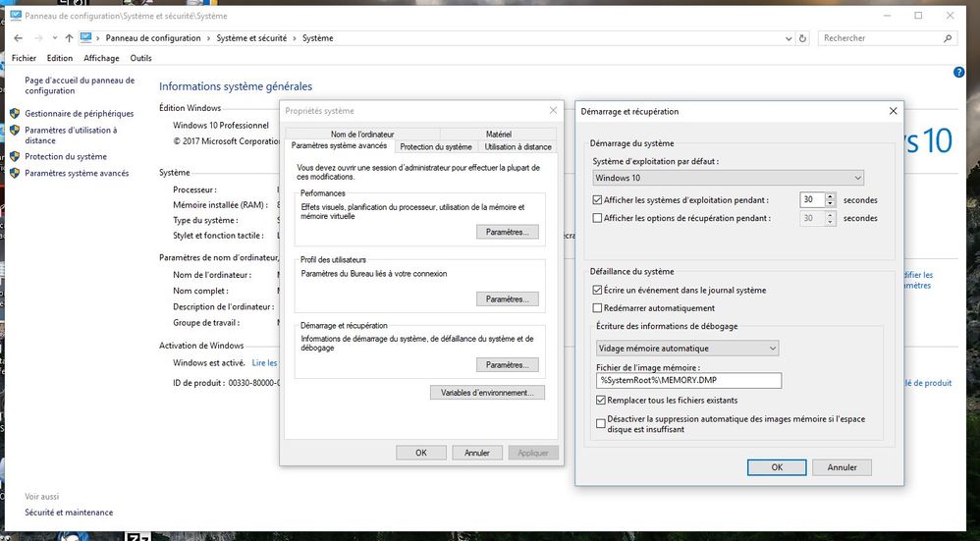Toggle Afficher les options de récupération checkbox
This screenshot has width=980, height=541.
pyautogui.click(x=597, y=219)
